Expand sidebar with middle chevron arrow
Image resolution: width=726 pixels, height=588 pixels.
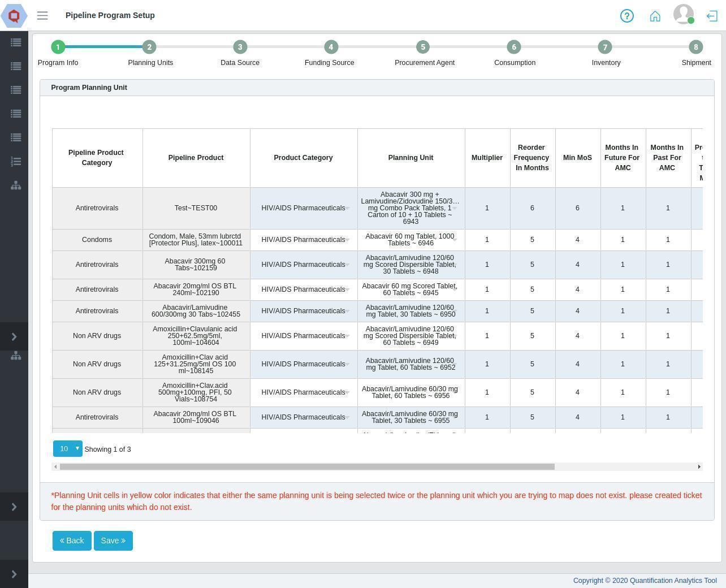(14, 507)
